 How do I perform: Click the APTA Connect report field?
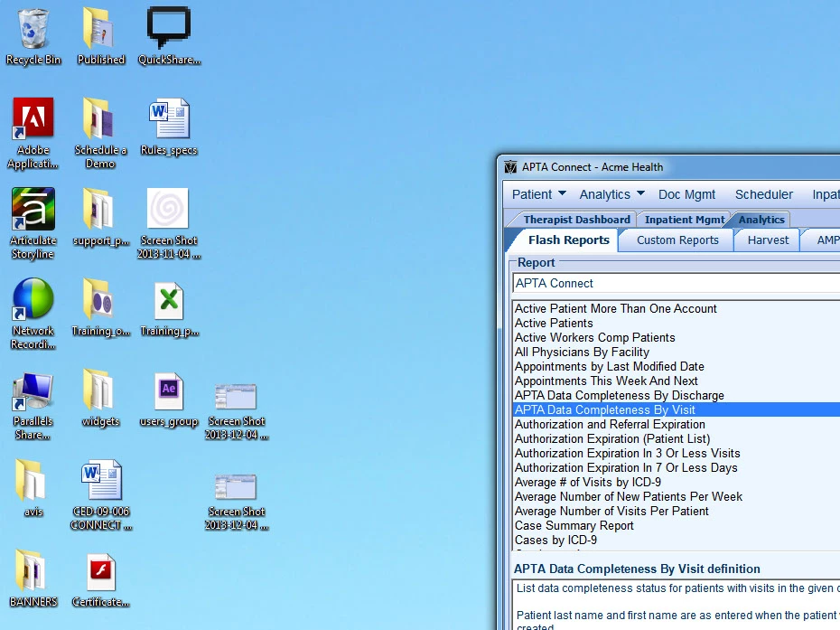pyautogui.click(x=677, y=283)
